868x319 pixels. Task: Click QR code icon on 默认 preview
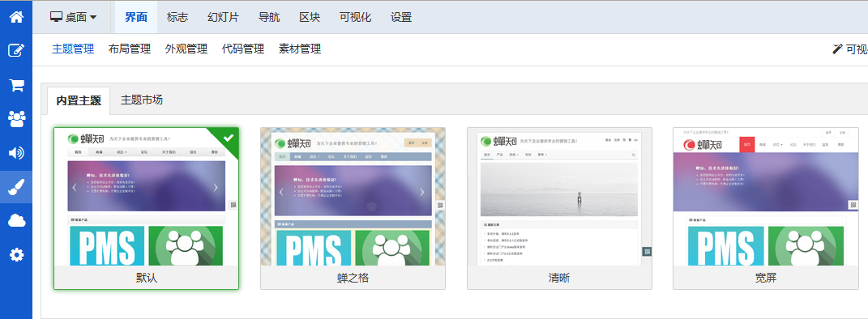233,205
